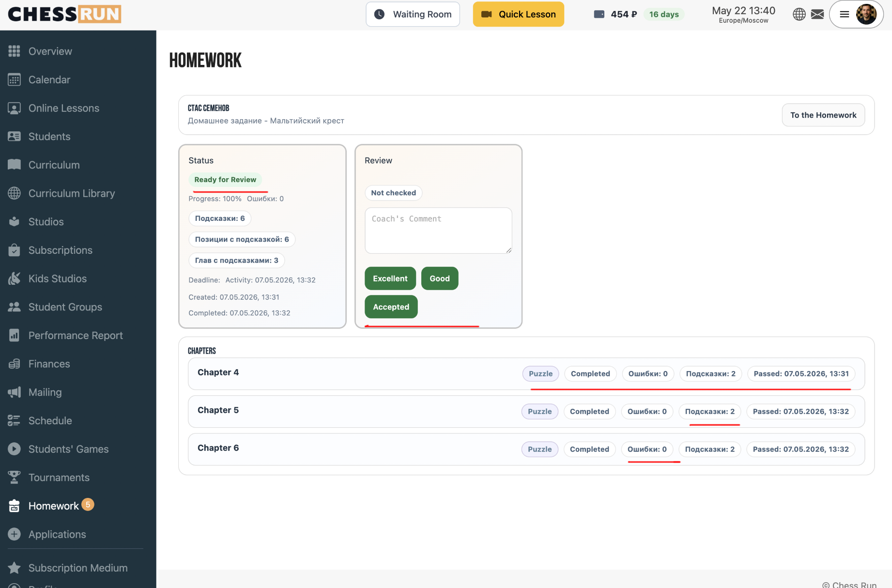Go to the Homework button
This screenshot has width=892, height=588.
click(x=823, y=115)
